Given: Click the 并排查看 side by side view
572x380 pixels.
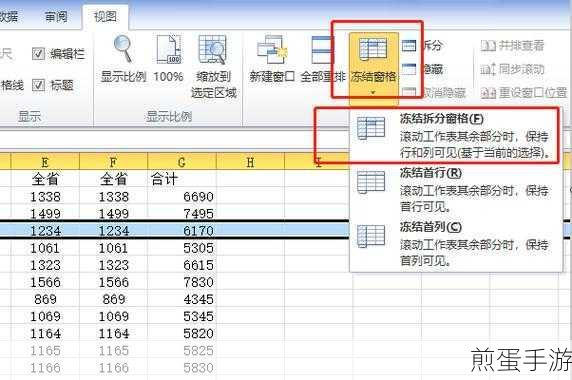Looking at the screenshot, I should click(513, 46).
